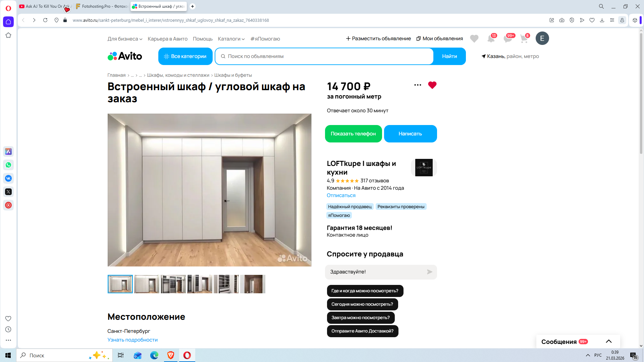Select the last photo thumbnail in the gallery

coord(253,284)
